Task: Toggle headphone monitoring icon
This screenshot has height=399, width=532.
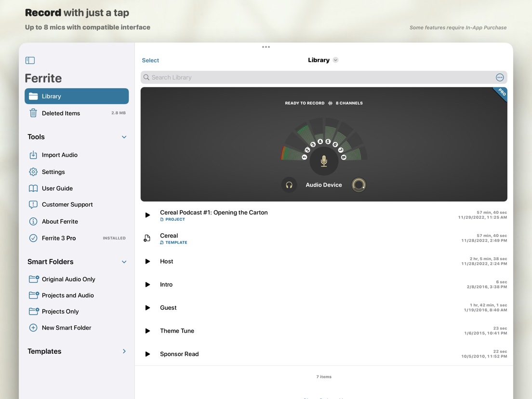Action: click(x=289, y=185)
